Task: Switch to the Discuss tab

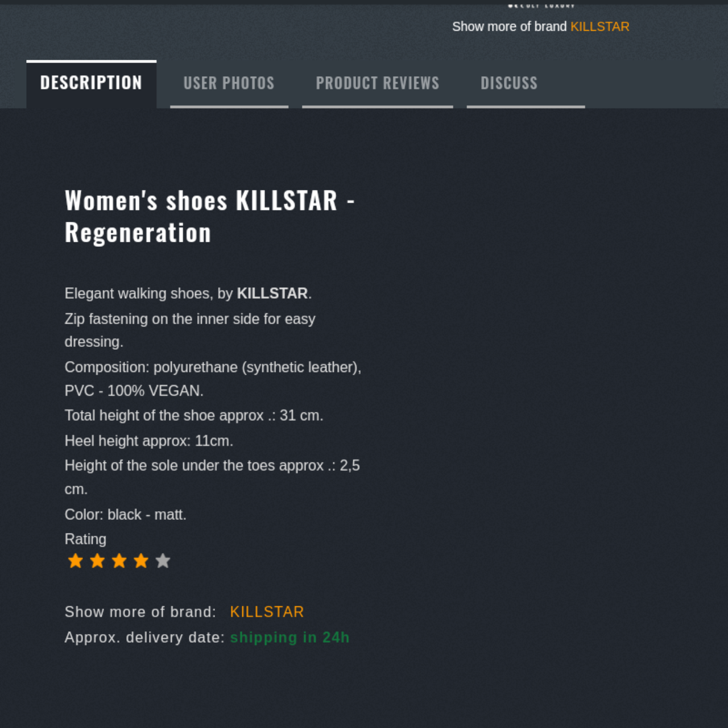Action: tap(509, 84)
